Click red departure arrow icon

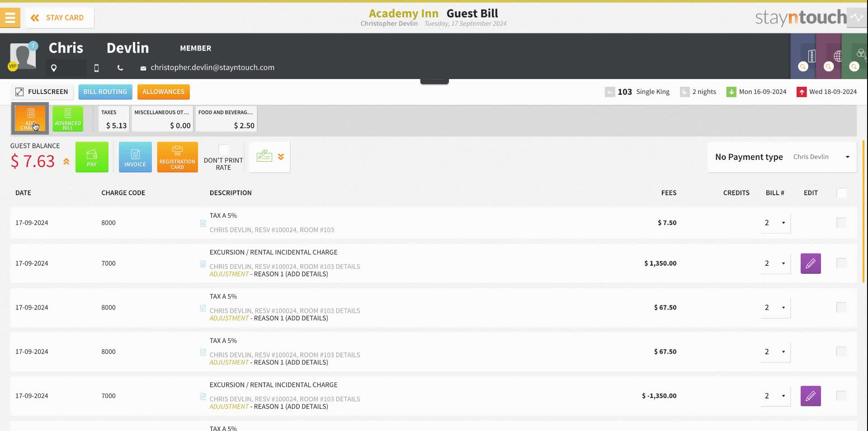(802, 92)
